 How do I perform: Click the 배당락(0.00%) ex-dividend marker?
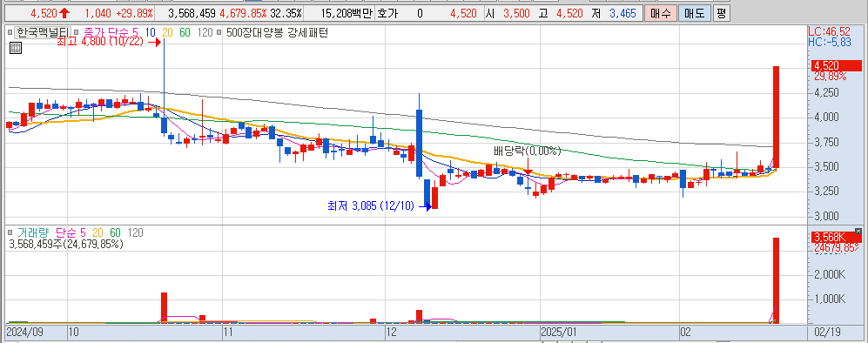(x=528, y=151)
